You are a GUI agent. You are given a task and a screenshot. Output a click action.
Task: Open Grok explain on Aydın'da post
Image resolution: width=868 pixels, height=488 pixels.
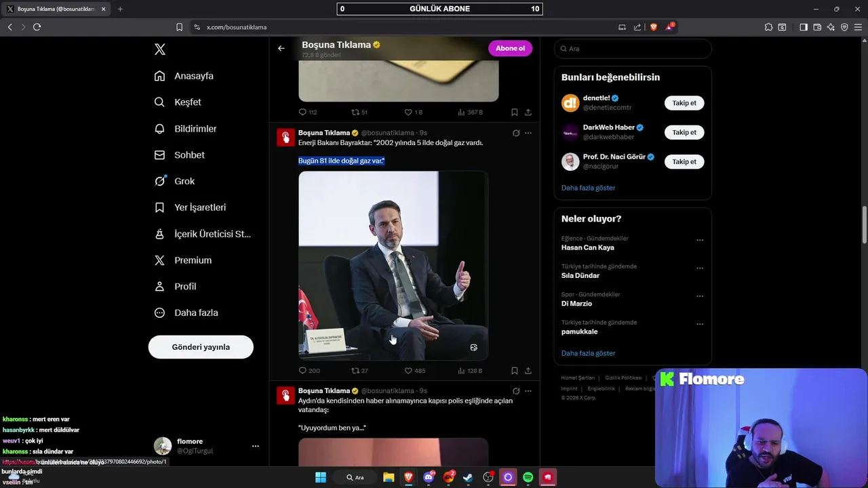[x=516, y=391]
